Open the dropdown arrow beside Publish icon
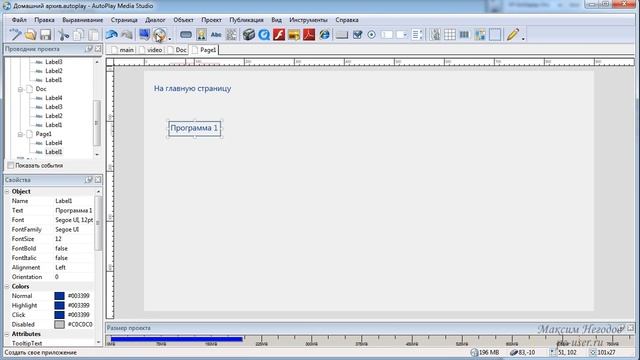This screenshot has width=640, height=360. 170,39
